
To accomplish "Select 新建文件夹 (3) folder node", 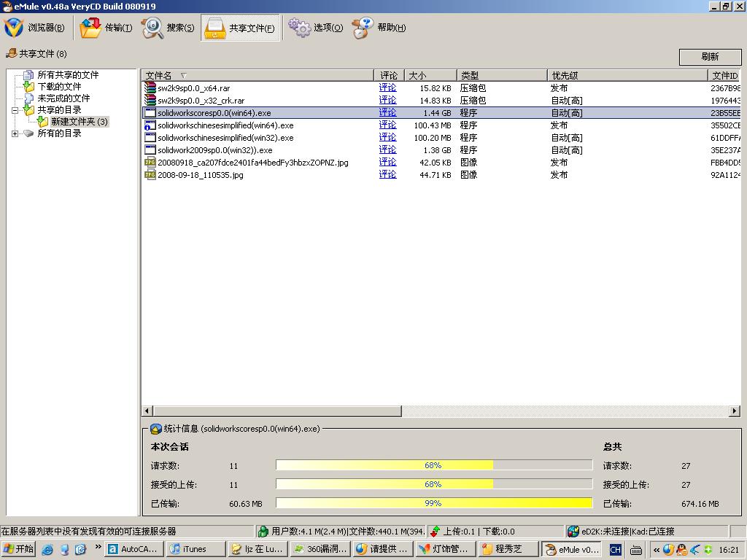I will tap(79, 122).
